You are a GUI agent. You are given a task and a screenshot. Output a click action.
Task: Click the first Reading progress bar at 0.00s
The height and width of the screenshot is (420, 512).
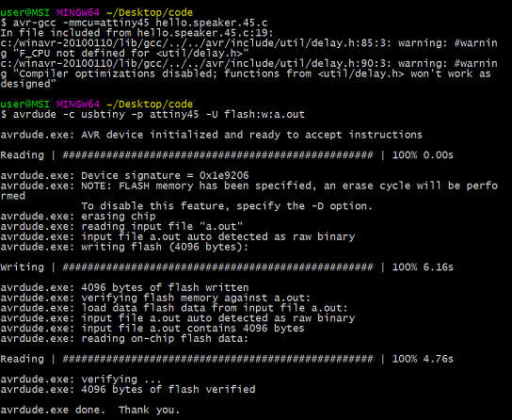(x=227, y=155)
